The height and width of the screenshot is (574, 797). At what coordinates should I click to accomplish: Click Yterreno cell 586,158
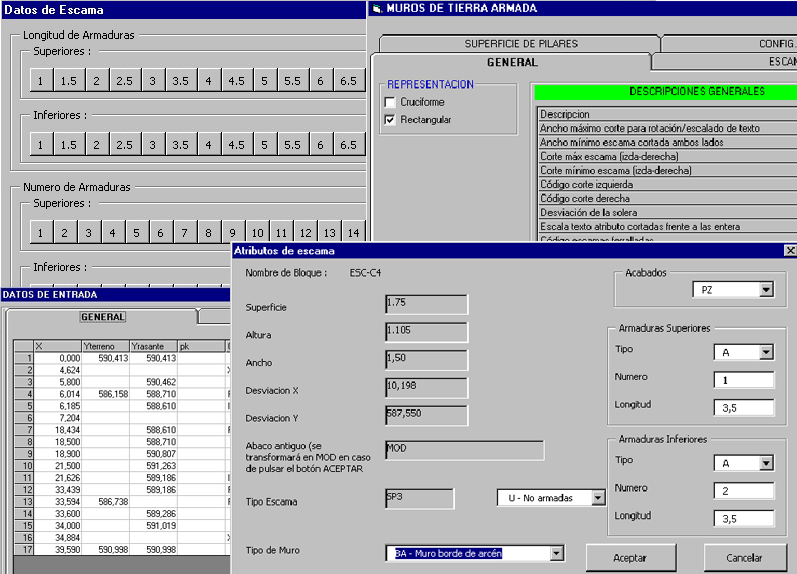[x=105, y=394]
